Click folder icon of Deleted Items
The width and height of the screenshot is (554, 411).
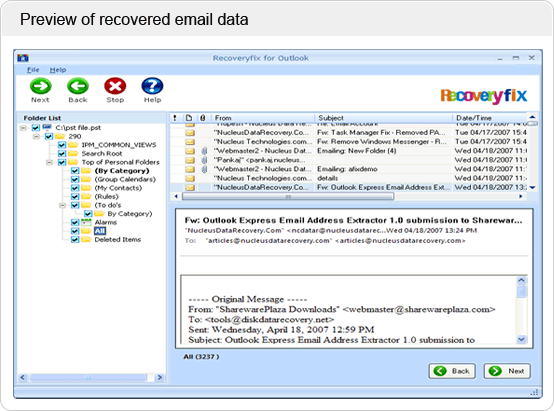(86, 240)
